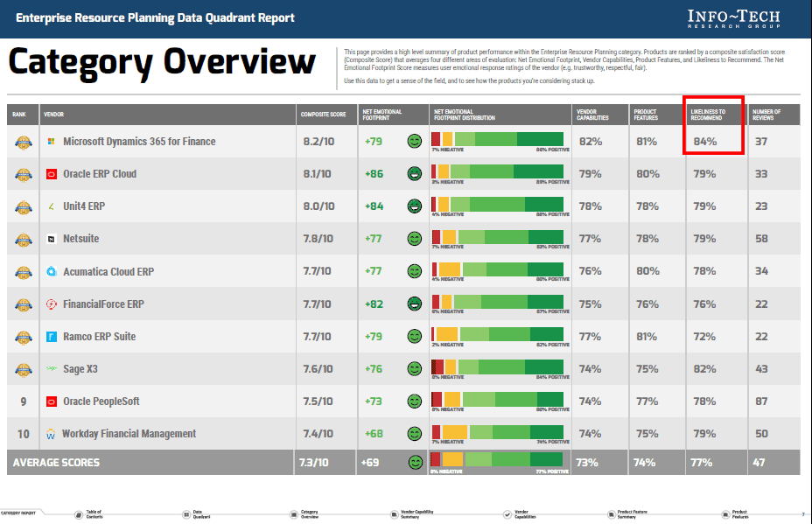This screenshot has width=812, height=524.
Task: Select the Category Report footer tab
Action: (x=18, y=514)
